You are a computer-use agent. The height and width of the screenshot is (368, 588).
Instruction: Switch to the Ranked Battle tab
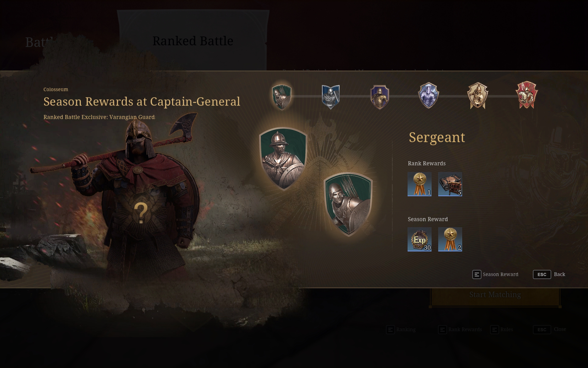(x=193, y=41)
